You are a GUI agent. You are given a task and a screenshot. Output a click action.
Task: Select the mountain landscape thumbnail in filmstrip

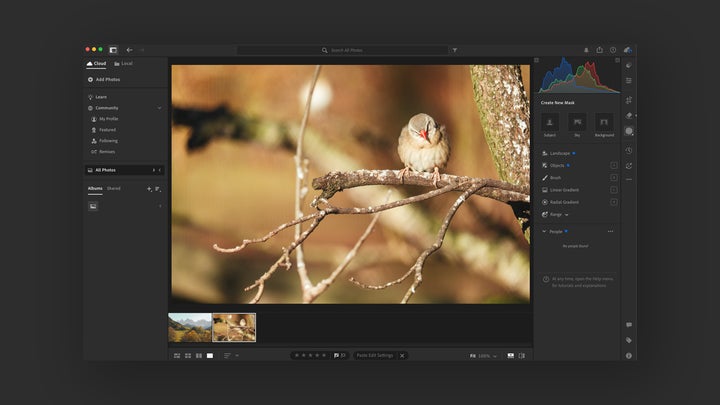pos(189,327)
